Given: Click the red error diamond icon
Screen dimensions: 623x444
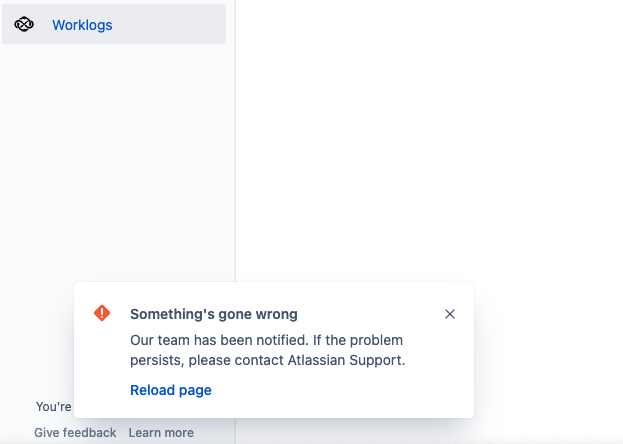Looking at the screenshot, I should tap(102, 313).
